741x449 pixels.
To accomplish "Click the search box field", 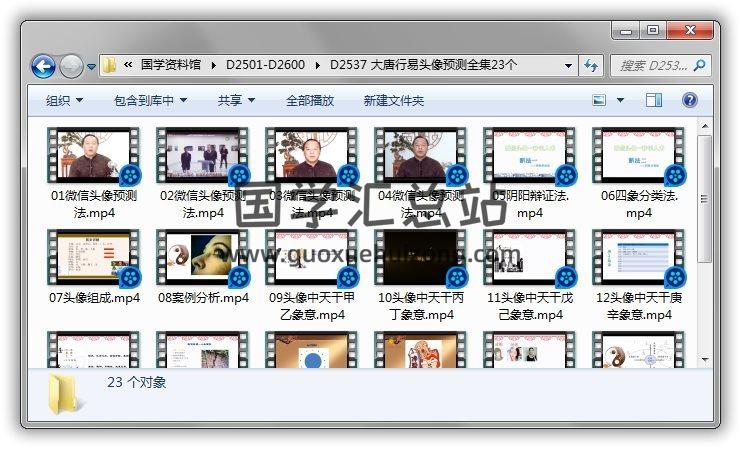I will (650, 66).
